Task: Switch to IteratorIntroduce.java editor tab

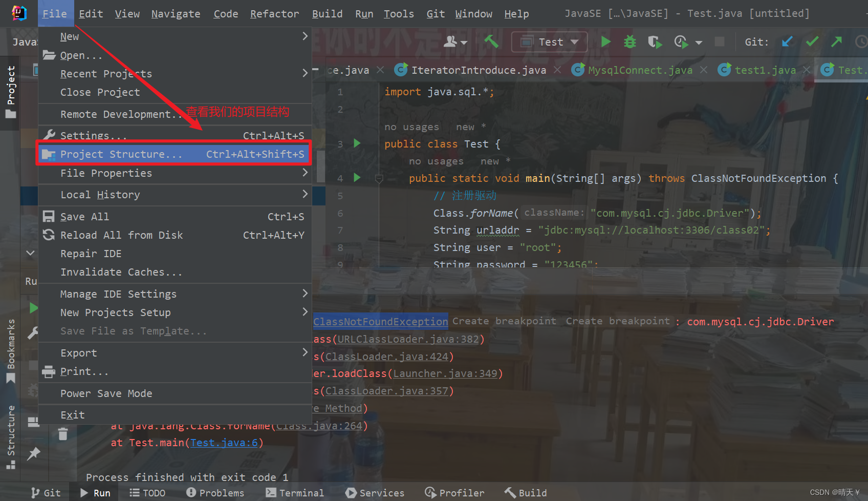Action: tap(478, 70)
